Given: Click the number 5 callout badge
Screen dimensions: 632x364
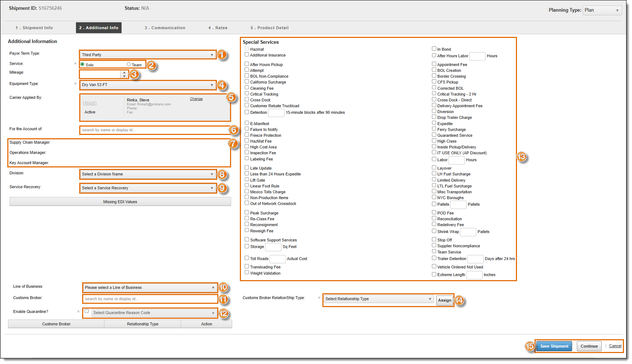Looking at the screenshot, I should click(x=231, y=97).
